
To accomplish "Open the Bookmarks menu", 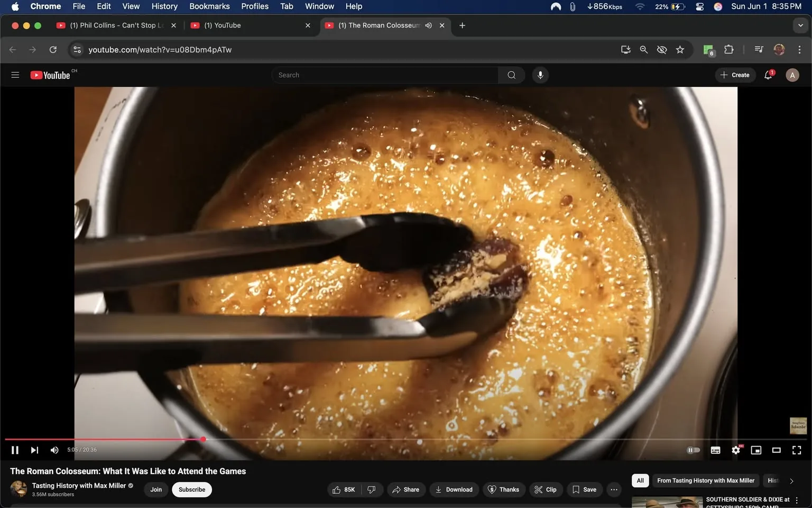I will 209,6.
